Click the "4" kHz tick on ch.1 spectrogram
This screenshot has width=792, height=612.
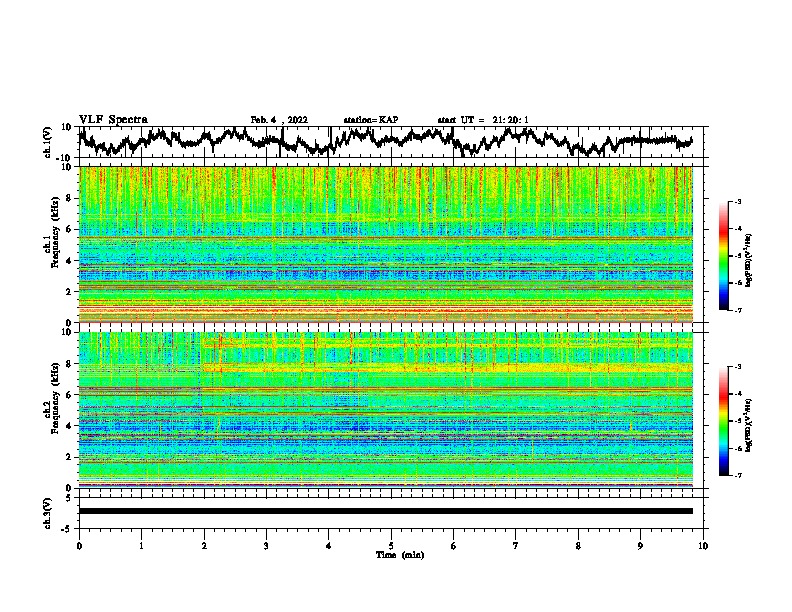click(x=69, y=261)
